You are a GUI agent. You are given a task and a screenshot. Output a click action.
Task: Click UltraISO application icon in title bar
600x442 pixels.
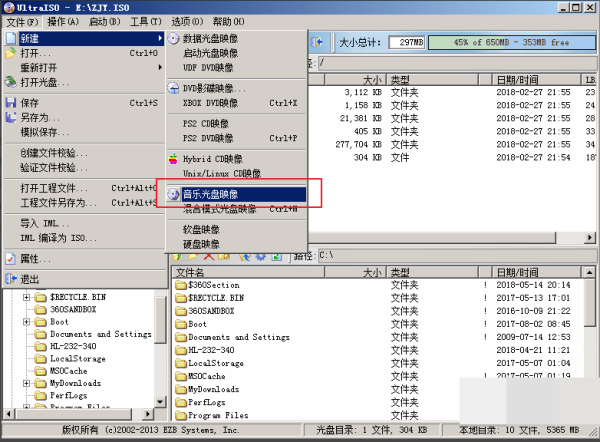coord(9,7)
